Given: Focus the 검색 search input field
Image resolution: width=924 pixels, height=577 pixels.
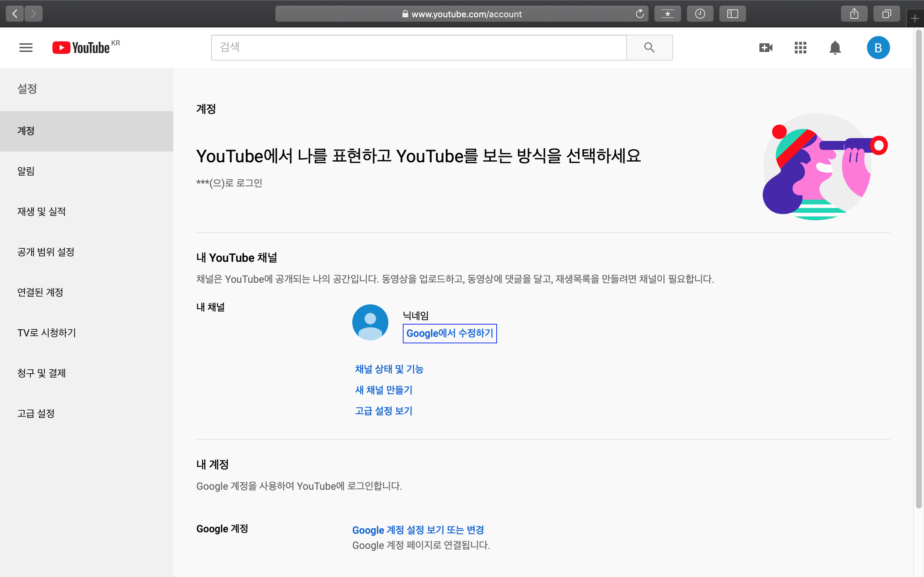Looking at the screenshot, I should pyautogui.click(x=418, y=48).
